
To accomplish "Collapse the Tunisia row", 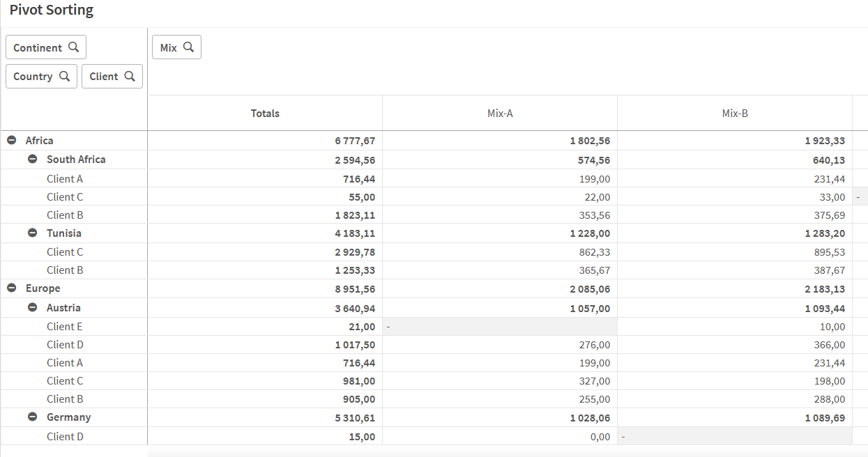I will click(x=33, y=233).
